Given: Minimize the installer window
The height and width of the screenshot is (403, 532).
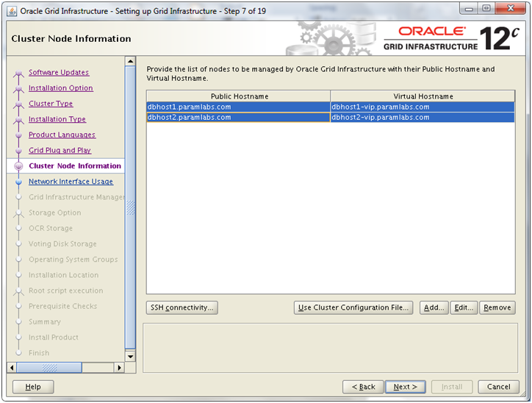Looking at the screenshot, I should click(469, 9).
